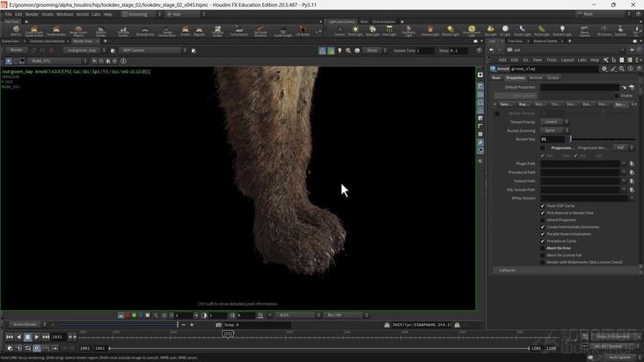Open the Thread Priority Lowest dropdown
The height and width of the screenshot is (362, 644).
(554, 122)
